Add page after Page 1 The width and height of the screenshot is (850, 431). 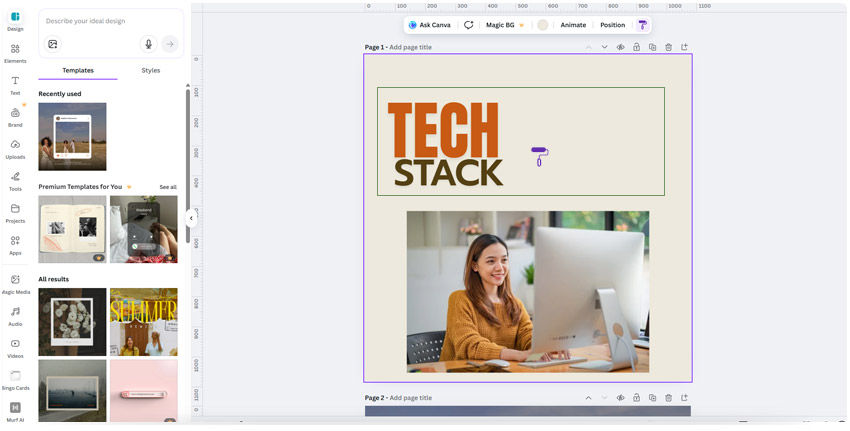[x=685, y=47]
